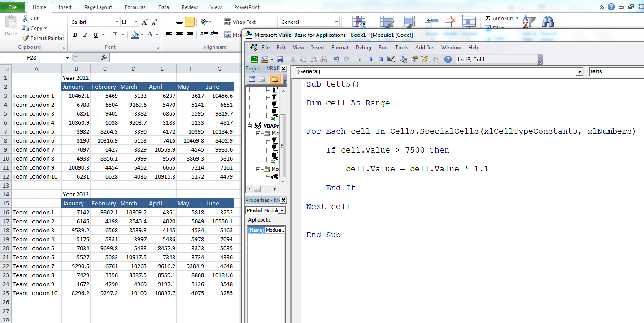
Task: Click Cut in Excel Clipboard group
Action: (x=30, y=18)
